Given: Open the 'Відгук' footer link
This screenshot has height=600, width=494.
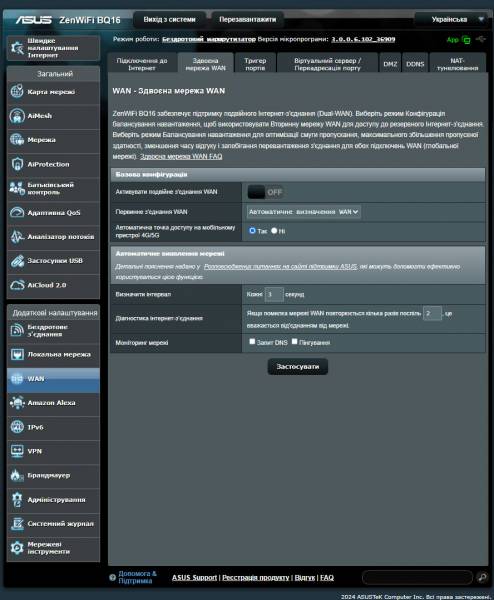Looking at the screenshot, I should 305,577.
